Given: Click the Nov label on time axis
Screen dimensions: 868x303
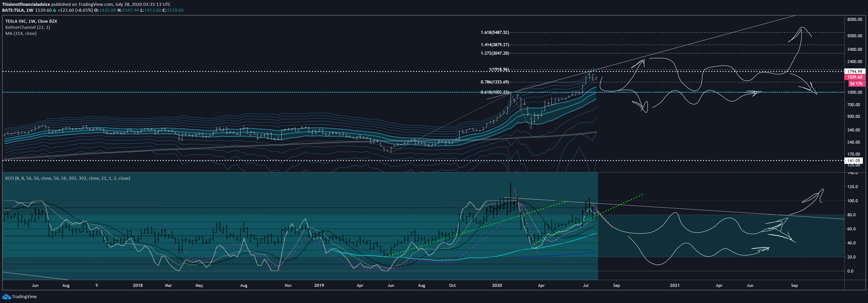Looking at the screenshot, I should [288, 285].
